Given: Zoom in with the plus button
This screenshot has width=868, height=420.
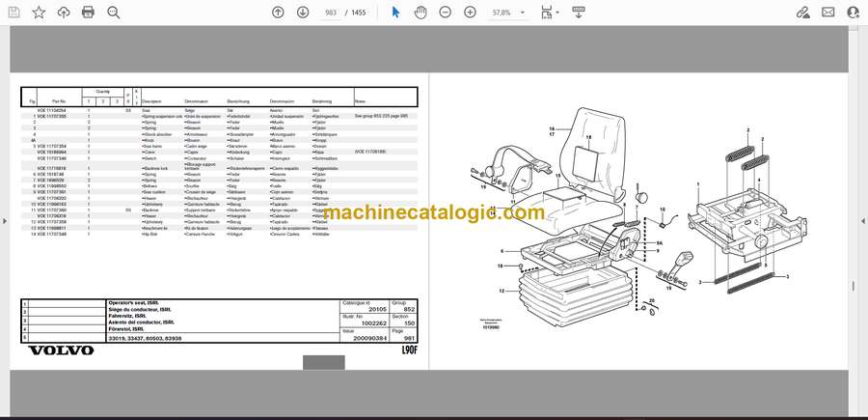Looking at the screenshot, I should [x=470, y=13].
